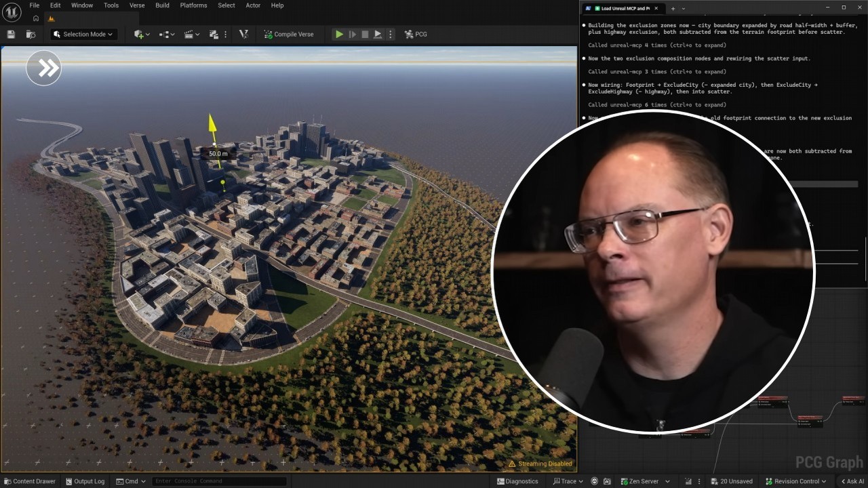Click the Advance frame playback button
This screenshot has width=868, height=488.
pyautogui.click(x=352, y=34)
